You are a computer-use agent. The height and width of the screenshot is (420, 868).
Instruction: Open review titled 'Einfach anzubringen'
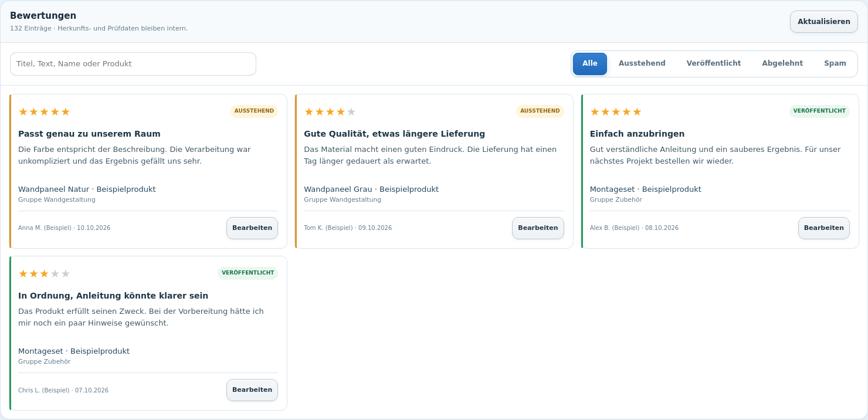(x=637, y=134)
